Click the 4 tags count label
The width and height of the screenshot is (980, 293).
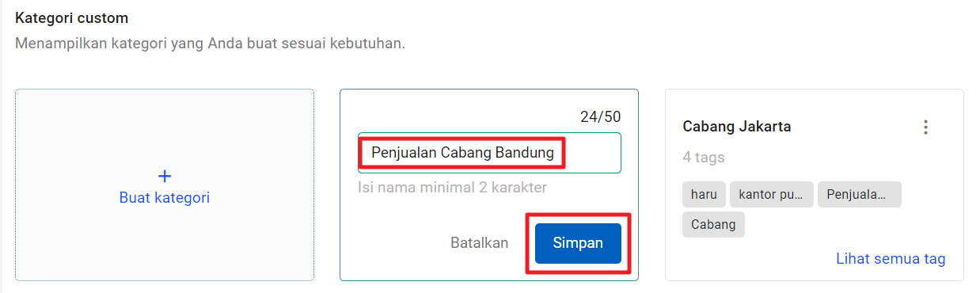(704, 158)
